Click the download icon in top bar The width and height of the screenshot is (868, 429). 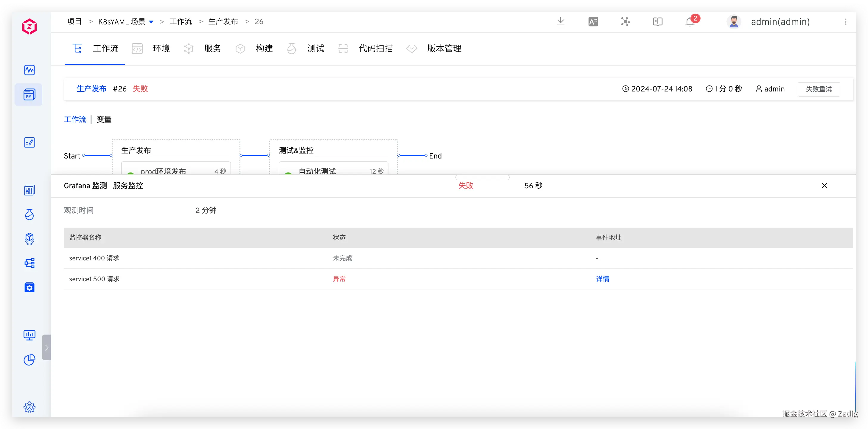click(560, 21)
